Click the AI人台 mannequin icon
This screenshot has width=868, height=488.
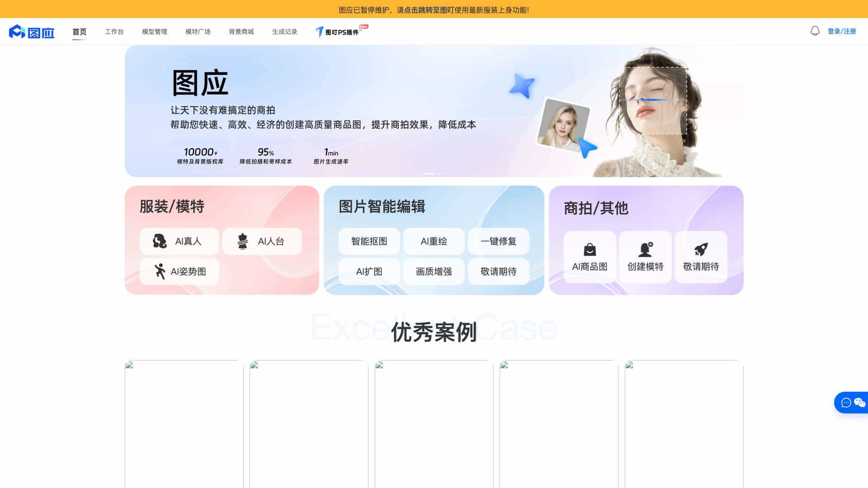[x=243, y=241]
